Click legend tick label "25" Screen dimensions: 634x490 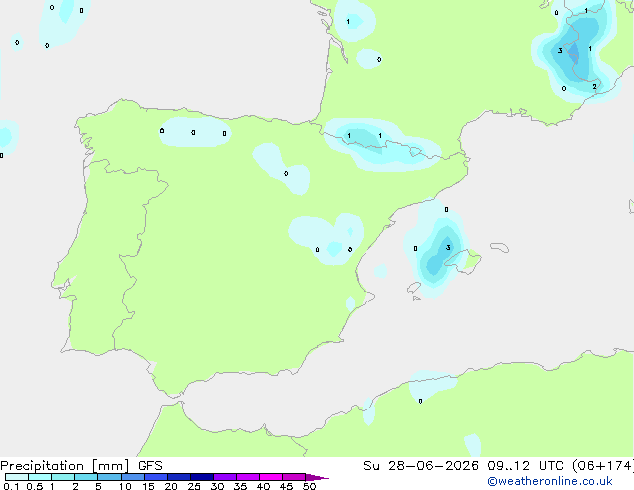pos(194,486)
